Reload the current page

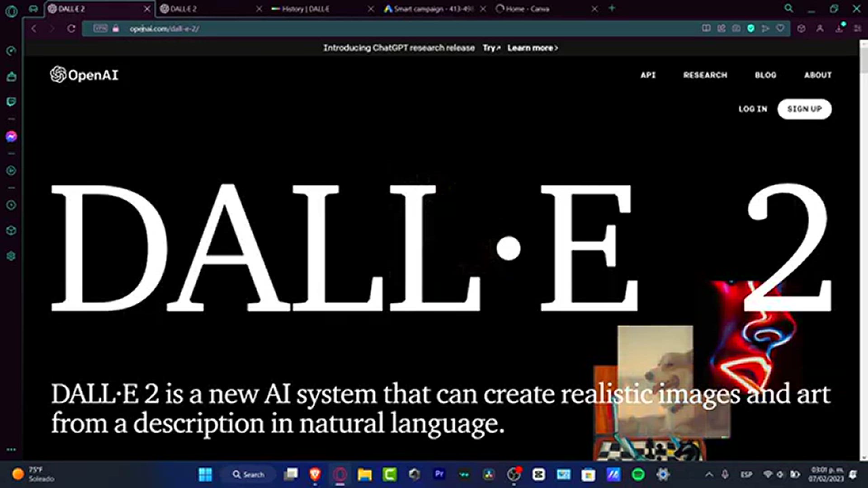tap(71, 28)
